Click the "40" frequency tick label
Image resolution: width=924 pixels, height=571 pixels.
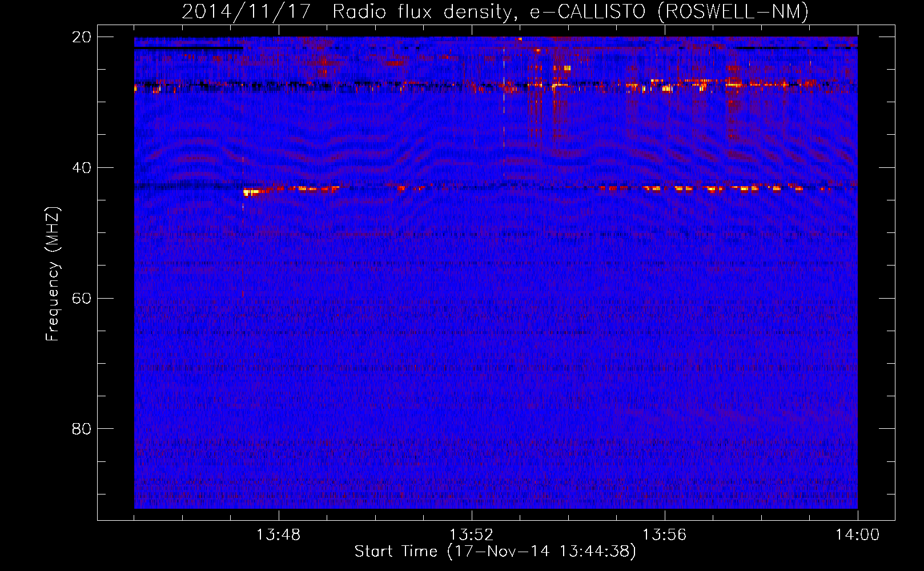pos(82,167)
